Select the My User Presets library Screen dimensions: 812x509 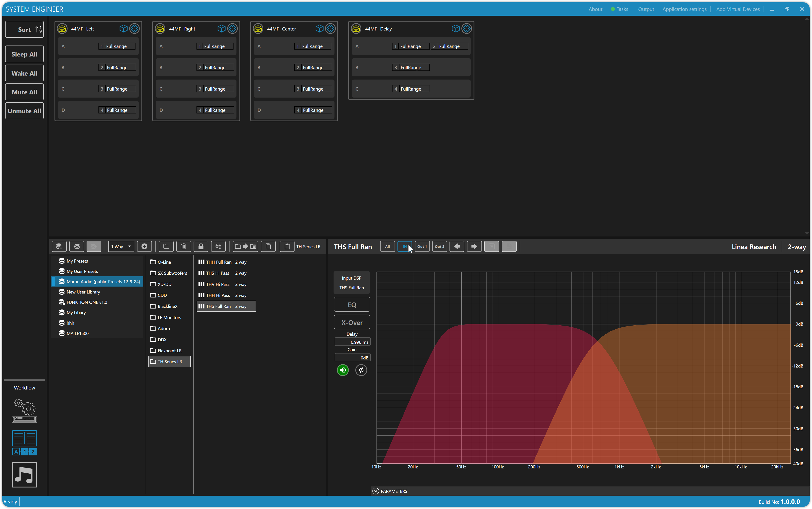pyautogui.click(x=79, y=271)
